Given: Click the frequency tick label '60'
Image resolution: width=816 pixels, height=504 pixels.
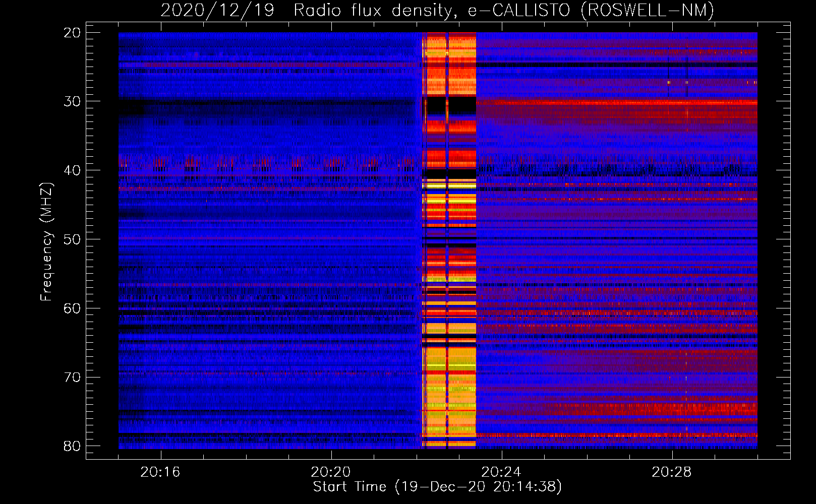Looking at the screenshot, I should click(73, 308).
